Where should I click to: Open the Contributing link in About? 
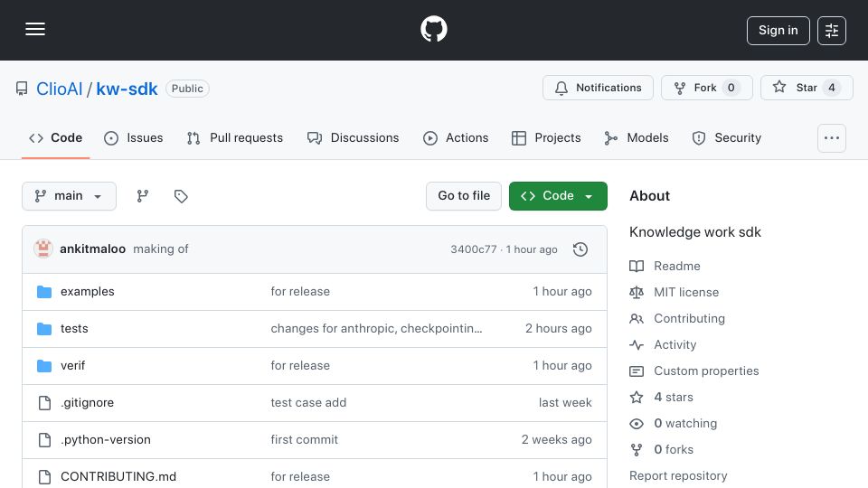pyautogui.click(x=689, y=319)
